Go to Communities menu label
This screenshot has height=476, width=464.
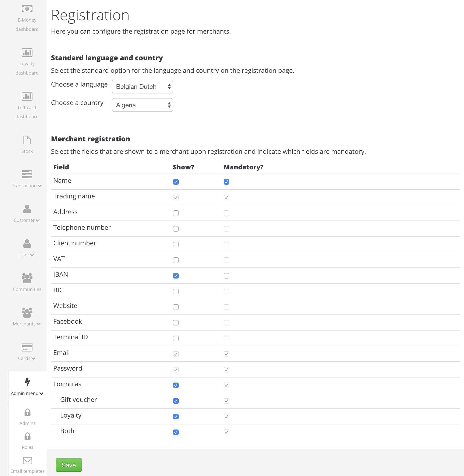click(x=27, y=289)
